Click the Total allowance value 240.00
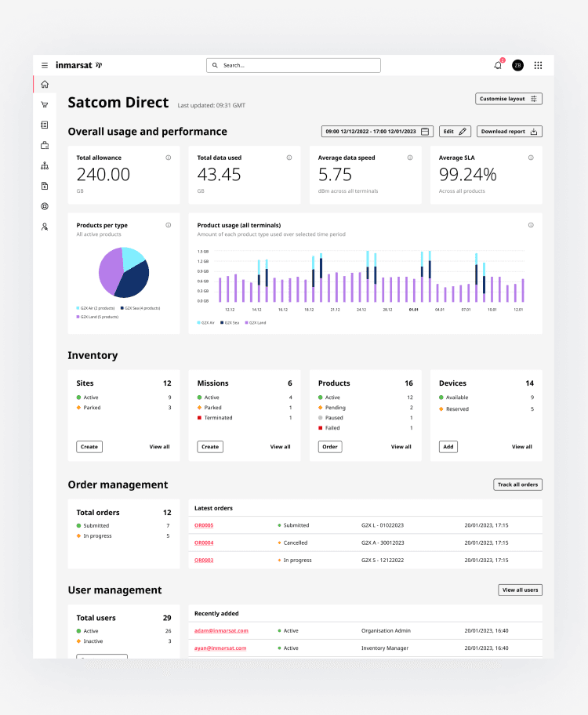The image size is (588, 715). (103, 175)
